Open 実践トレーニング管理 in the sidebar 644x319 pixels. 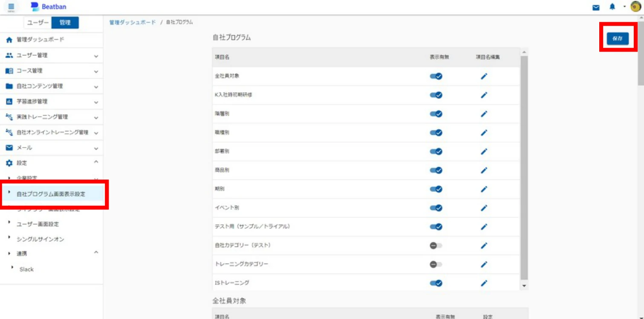tap(42, 117)
